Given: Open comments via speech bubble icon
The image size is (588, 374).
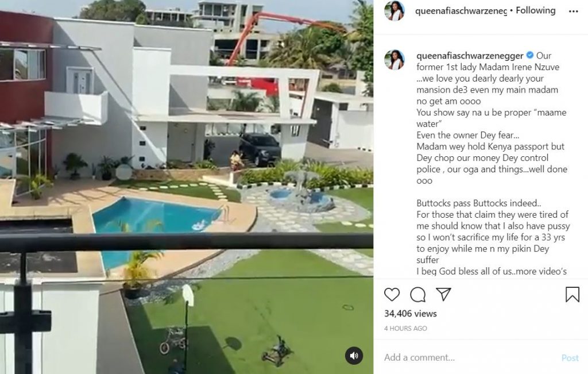Looking at the screenshot, I should pyautogui.click(x=418, y=295).
